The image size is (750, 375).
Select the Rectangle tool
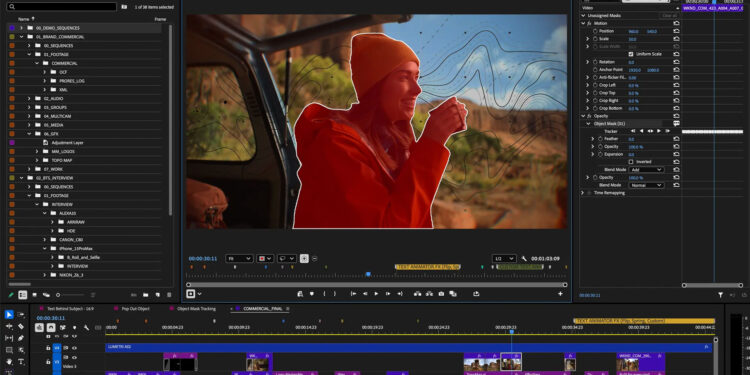pyautogui.click(x=9, y=350)
